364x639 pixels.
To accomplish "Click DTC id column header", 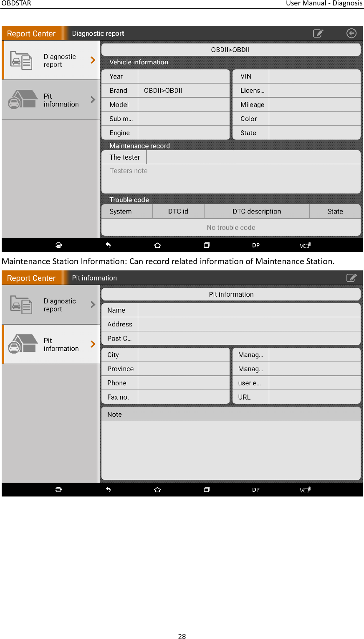I will pos(178,211).
